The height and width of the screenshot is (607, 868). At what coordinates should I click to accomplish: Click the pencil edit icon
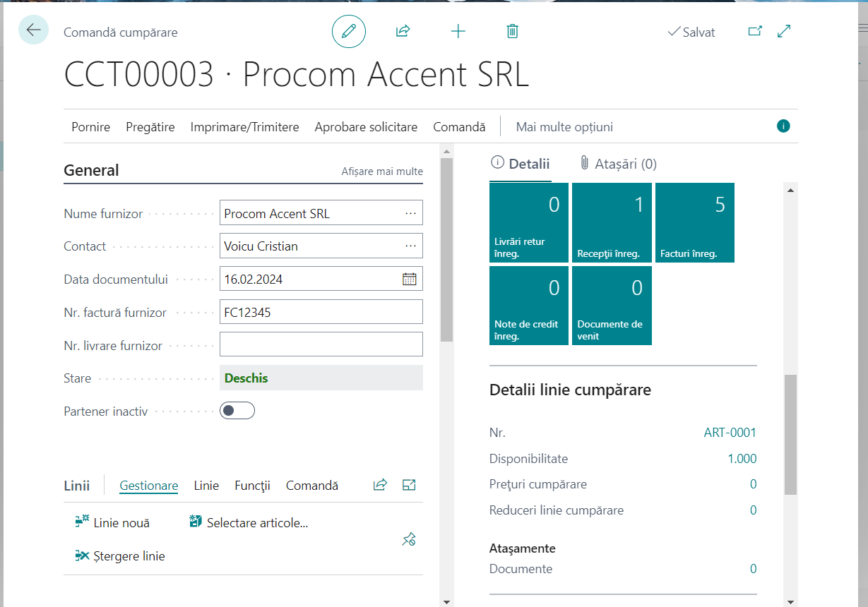point(348,31)
